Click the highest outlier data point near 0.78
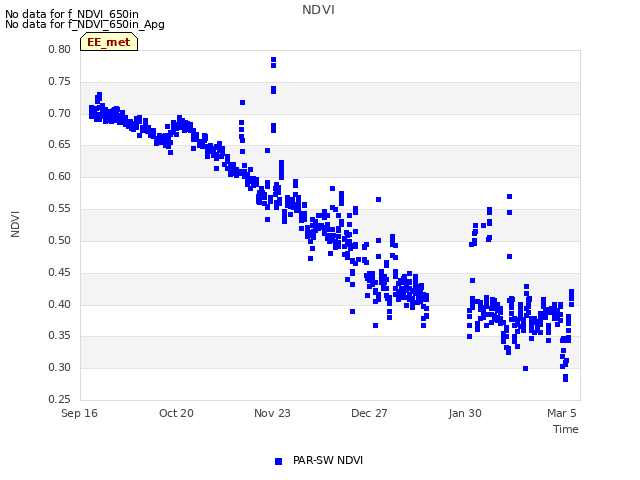The image size is (640, 480). (273, 60)
